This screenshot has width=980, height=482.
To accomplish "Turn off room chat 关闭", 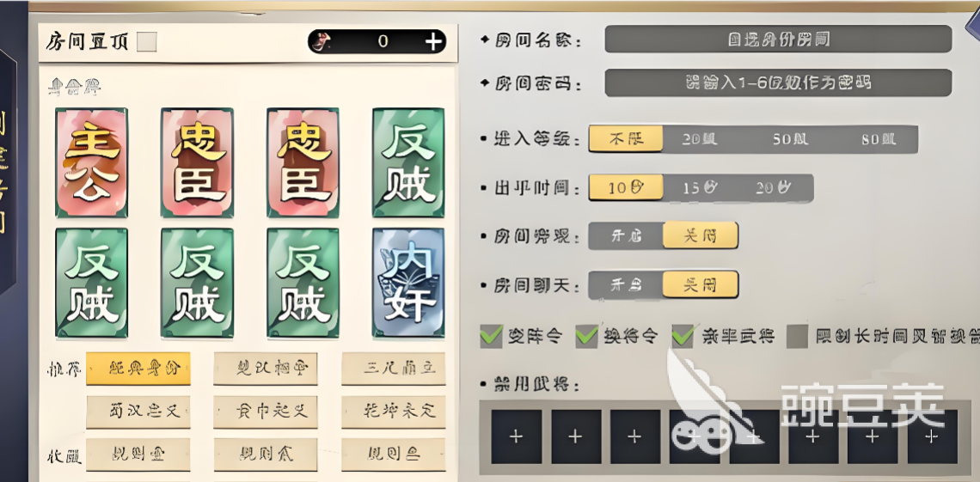I will pyautogui.click(x=700, y=284).
